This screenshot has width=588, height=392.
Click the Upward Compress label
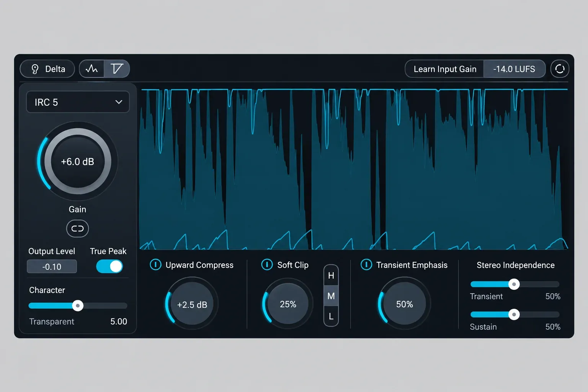[x=199, y=265]
